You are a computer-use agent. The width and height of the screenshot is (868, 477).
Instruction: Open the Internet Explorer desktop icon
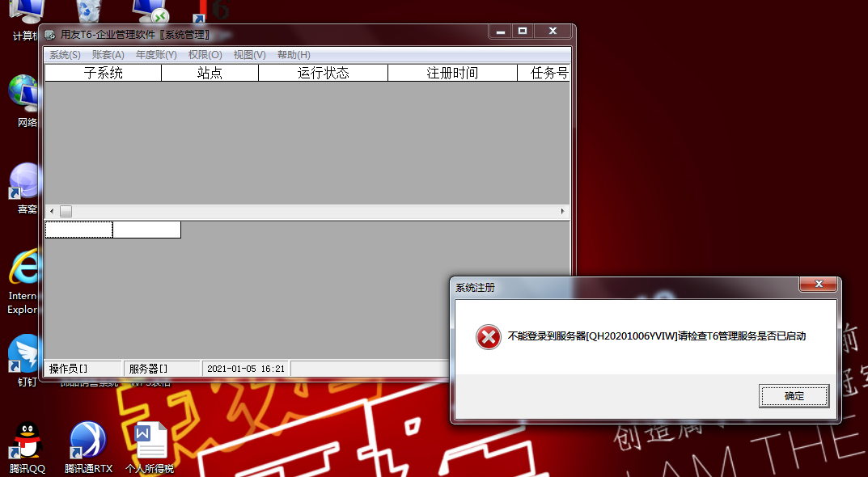(23, 282)
